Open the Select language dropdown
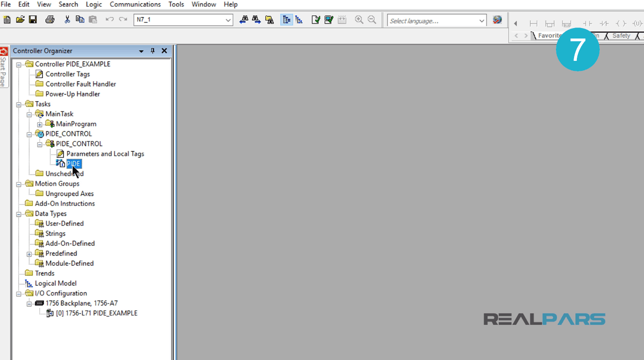Viewport: 644px width, 360px height. [481, 20]
